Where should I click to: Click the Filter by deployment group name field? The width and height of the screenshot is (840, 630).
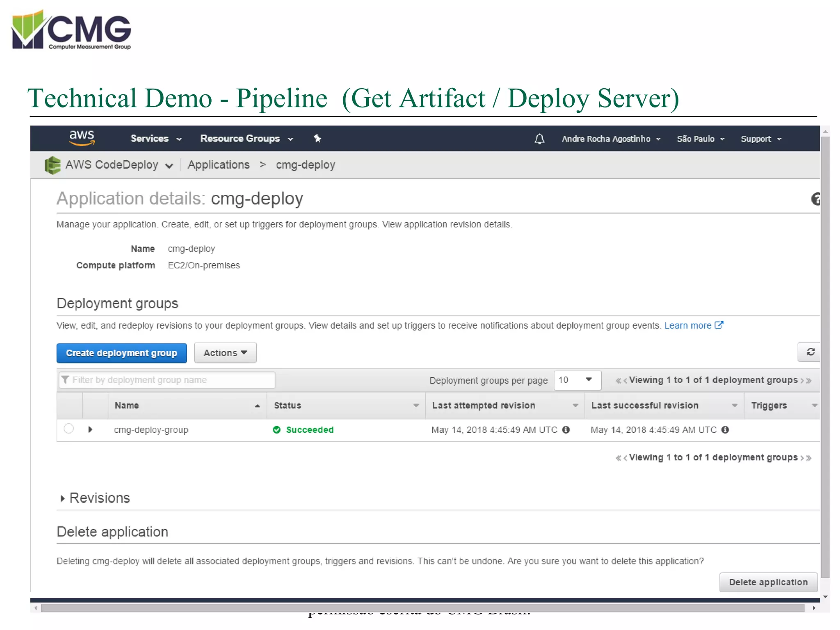[167, 380]
